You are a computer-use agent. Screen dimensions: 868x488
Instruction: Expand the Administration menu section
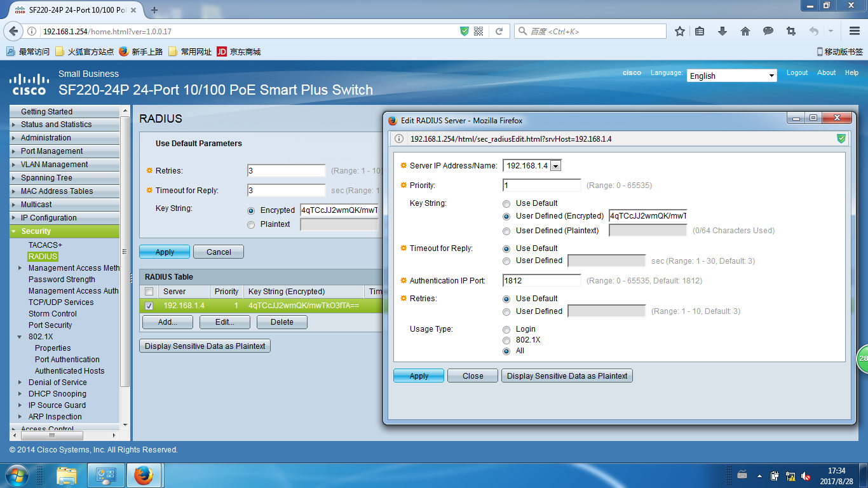[65, 138]
